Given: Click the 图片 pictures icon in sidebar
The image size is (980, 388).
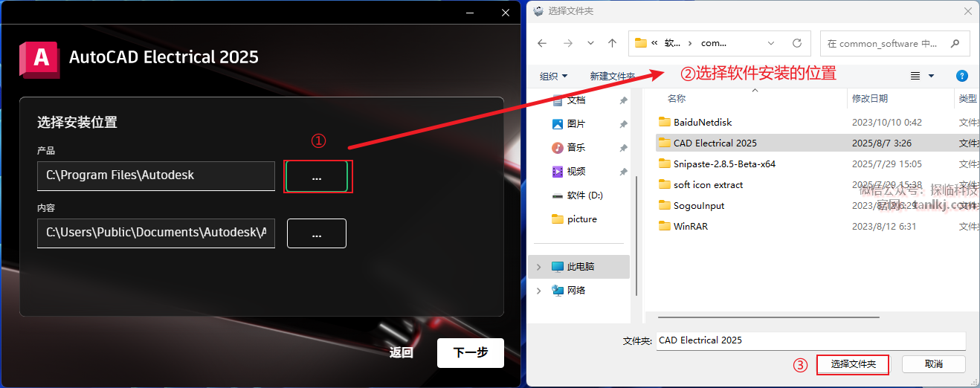Looking at the screenshot, I should pyautogui.click(x=558, y=123).
